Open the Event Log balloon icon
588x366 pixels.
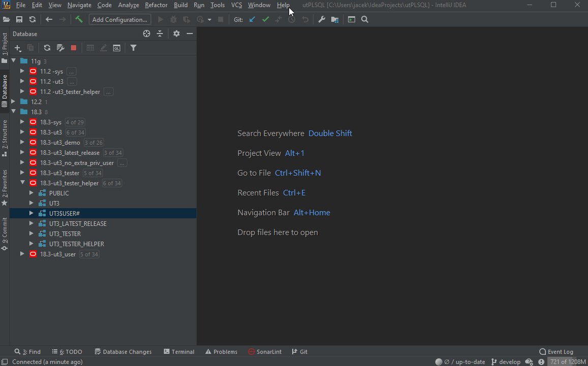pos(542,352)
